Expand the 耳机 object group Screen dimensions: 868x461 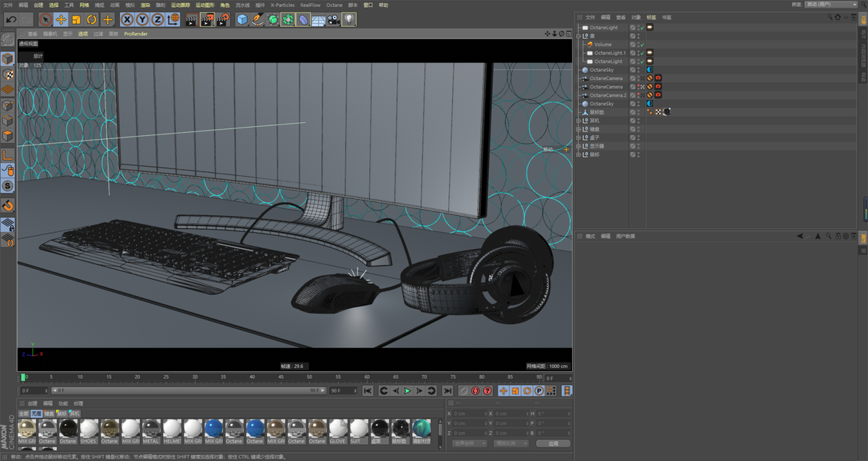click(x=578, y=121)
